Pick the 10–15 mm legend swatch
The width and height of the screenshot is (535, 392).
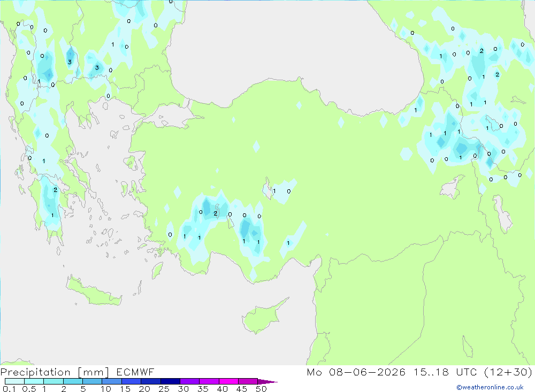(x=112, y=381)
